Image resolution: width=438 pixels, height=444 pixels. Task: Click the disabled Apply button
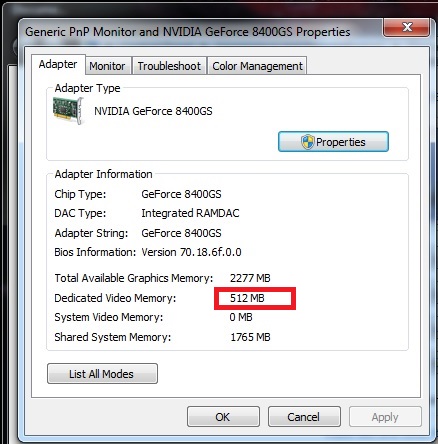click(385, 417)
